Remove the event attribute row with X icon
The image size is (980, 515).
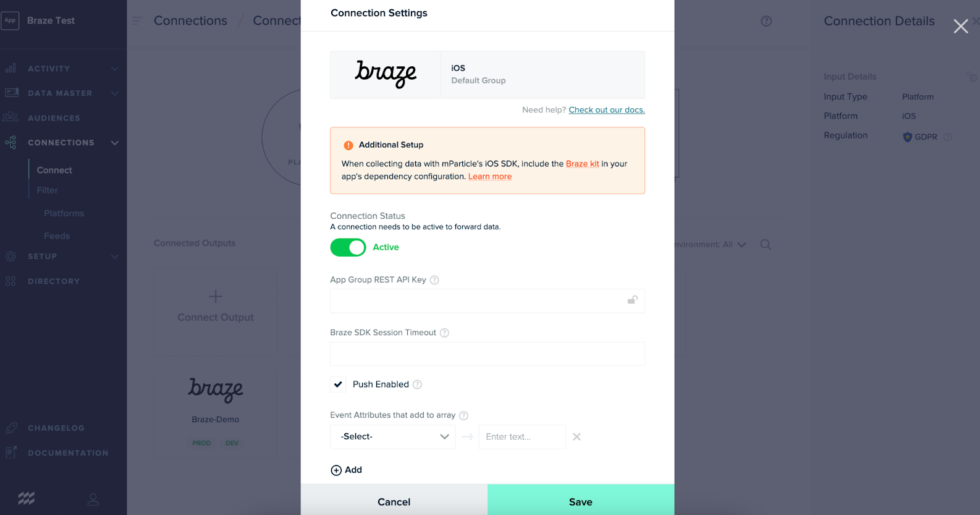pyautogui.click(x=577, y=437)
